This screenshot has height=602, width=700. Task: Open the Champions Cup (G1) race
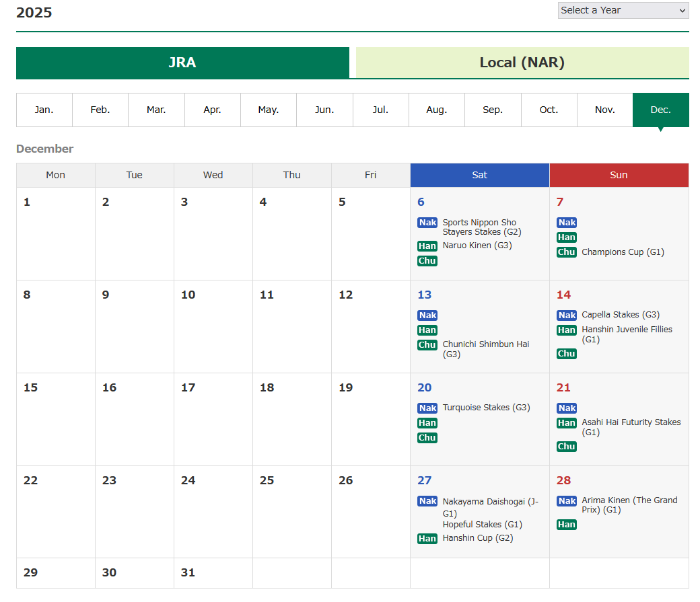pyautogui.click(x=623, y=252)
